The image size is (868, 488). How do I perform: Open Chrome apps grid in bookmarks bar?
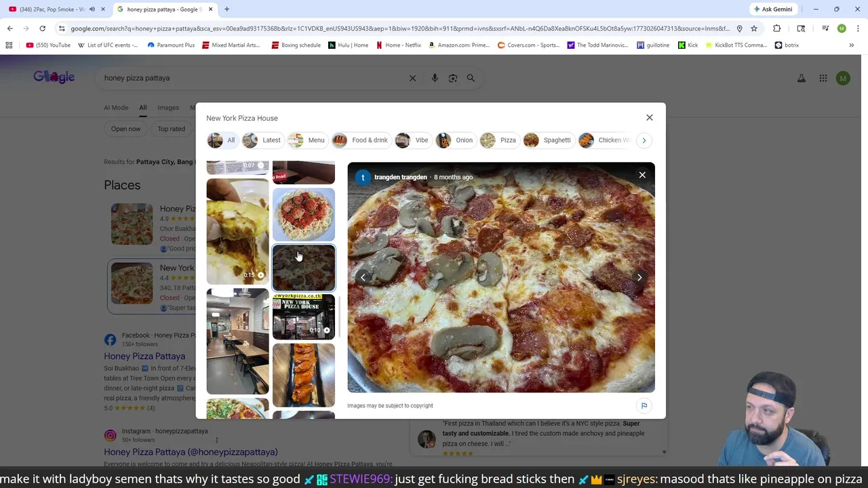click(x=9, y=45)
